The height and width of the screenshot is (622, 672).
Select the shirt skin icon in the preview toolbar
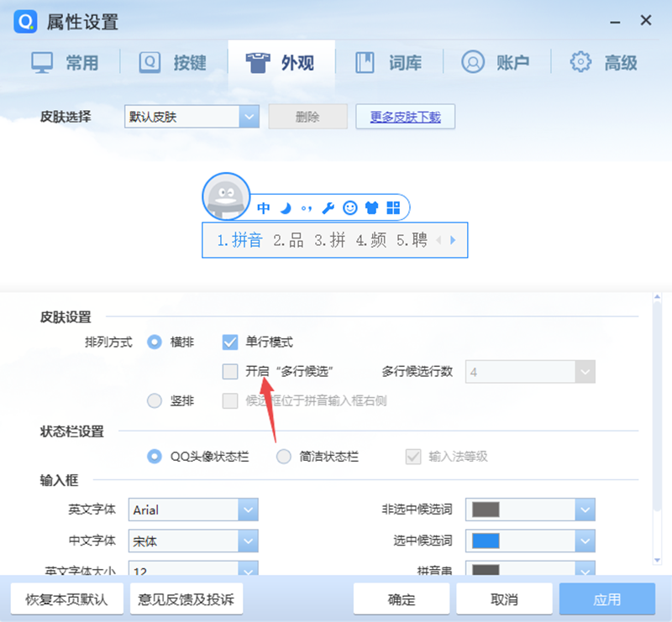372,206
